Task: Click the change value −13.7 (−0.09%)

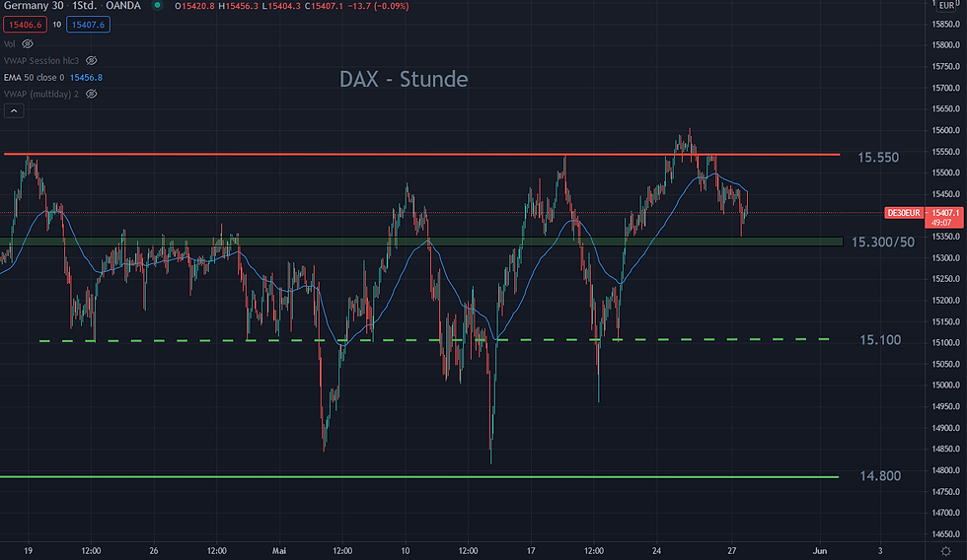Action: (x=378, y=6)
